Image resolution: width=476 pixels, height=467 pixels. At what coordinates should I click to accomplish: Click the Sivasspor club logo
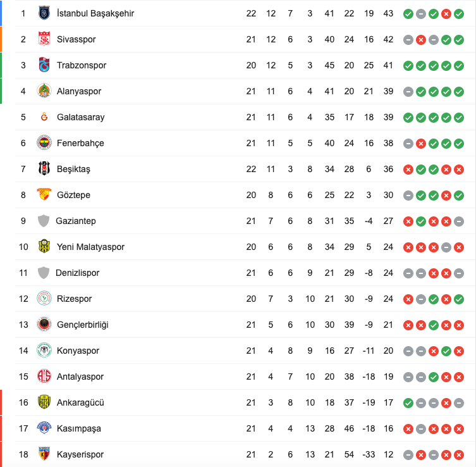click(44, 39)
